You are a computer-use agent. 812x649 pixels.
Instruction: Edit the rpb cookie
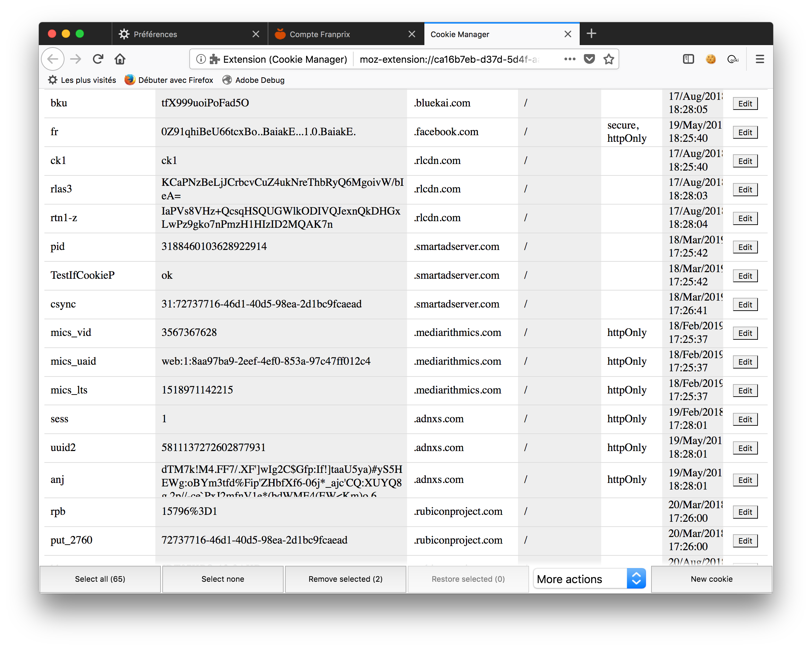pos(745,512)
